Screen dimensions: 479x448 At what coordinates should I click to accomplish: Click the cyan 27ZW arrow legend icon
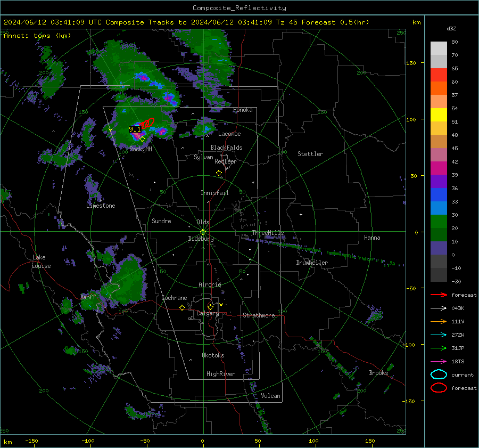point(439,335)
